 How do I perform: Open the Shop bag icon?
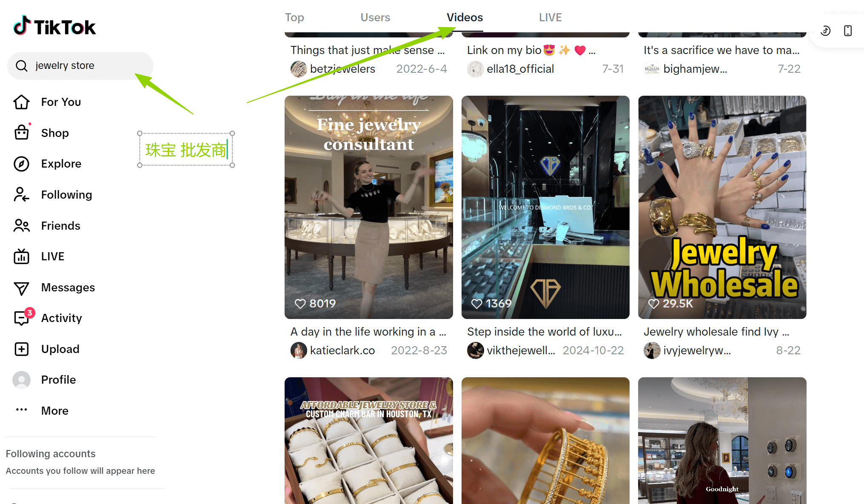point(22,133)
